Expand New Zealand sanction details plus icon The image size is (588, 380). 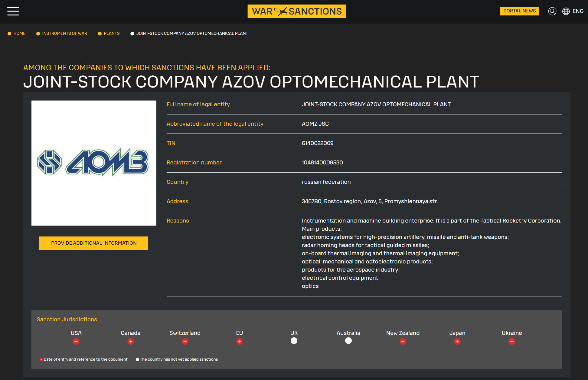(403, 342)
